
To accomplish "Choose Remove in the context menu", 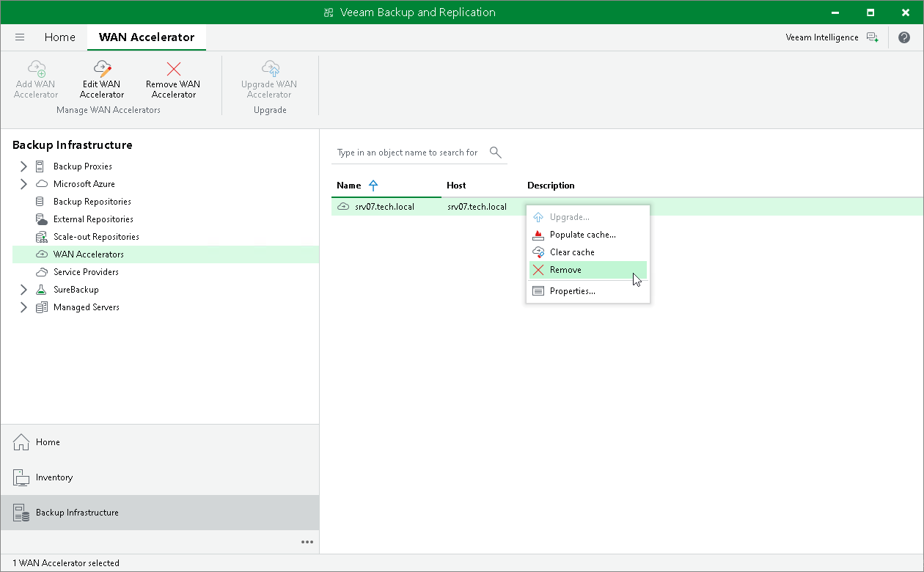I will click(x=588, y=270).
